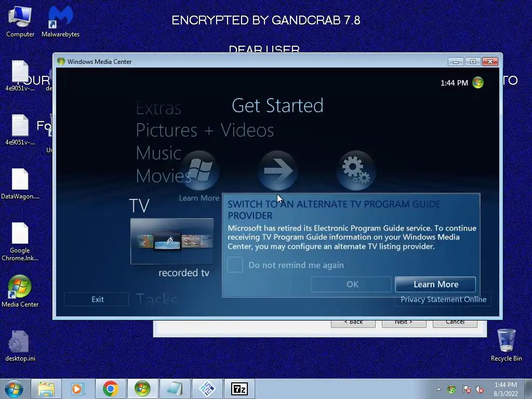The width and height of the screenshot is (532, 399).
Task: Click the Learn More Windows logo orb
Action: (x=199, y=170)
